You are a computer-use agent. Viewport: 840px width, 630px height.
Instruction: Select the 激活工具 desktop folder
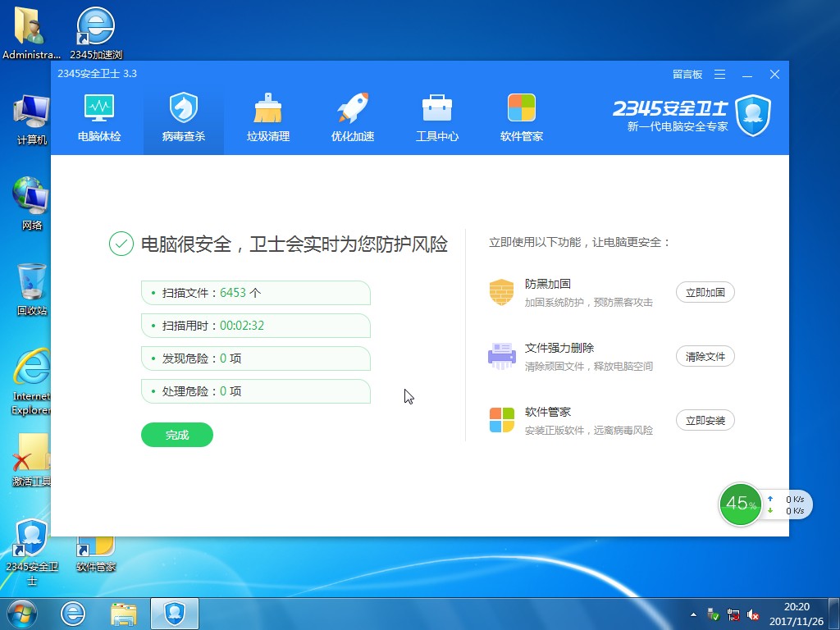click(x=32, y=459)
